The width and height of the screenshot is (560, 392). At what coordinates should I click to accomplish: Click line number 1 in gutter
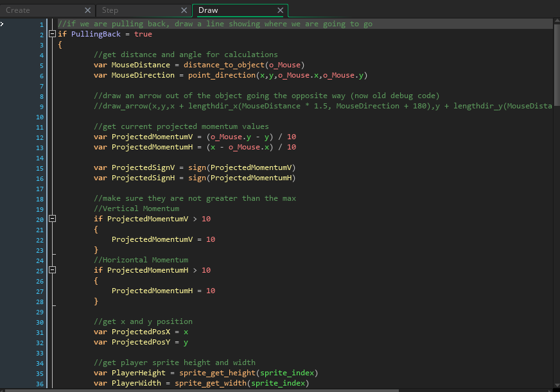pos(42,24)
